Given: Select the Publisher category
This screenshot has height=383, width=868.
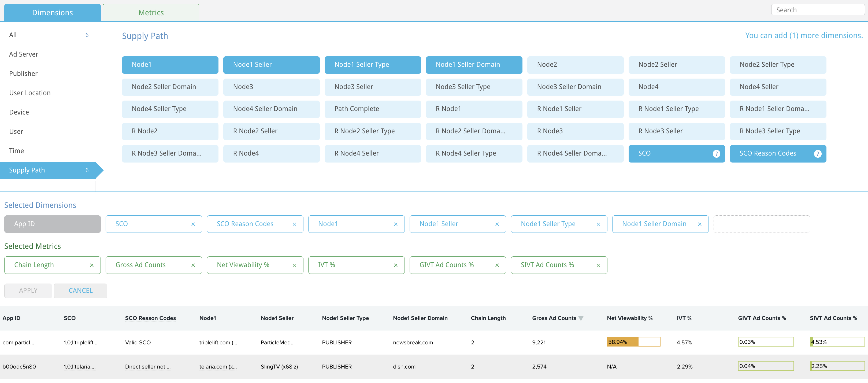Looking at the screenshot, I should 23,73.
